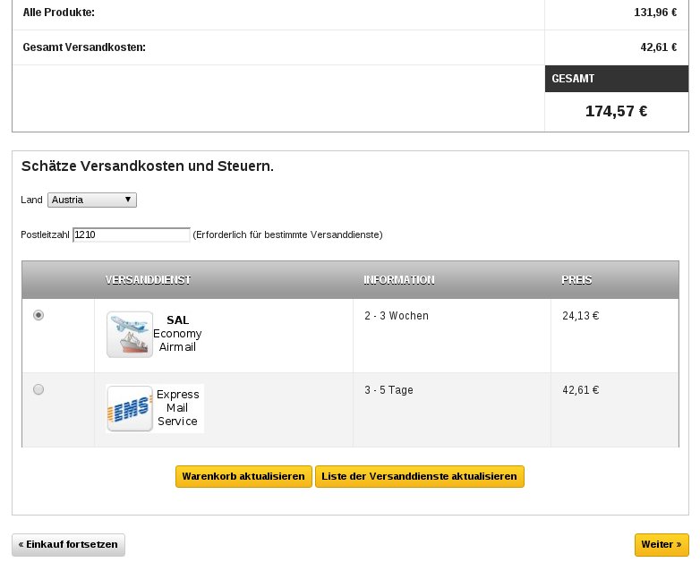Open the Land country dropdown
The width and height of the screenshot is (700, 588).
[92, 200]
